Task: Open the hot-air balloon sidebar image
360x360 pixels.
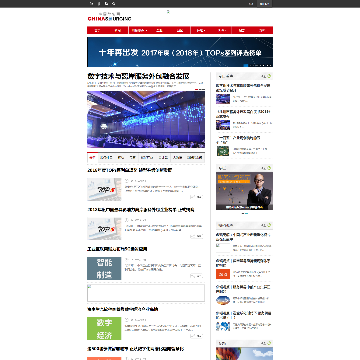Action: (244, 353)
